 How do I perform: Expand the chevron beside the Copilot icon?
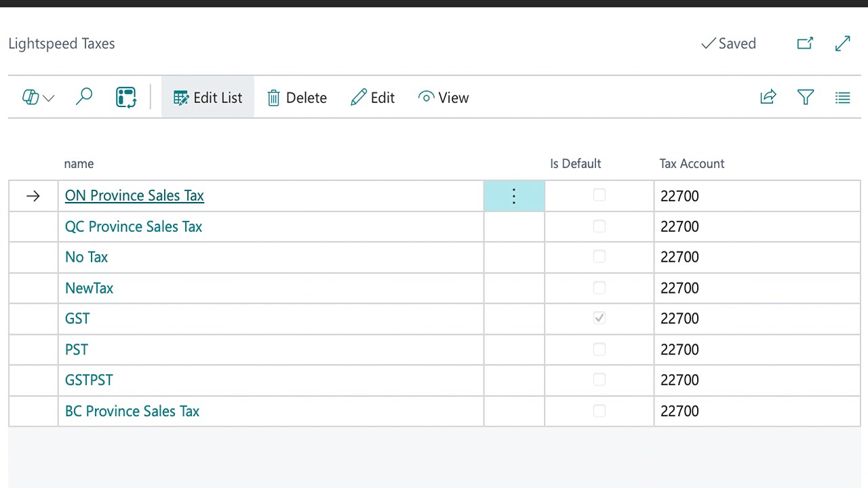pyautogui.click(x=49, y=98)
